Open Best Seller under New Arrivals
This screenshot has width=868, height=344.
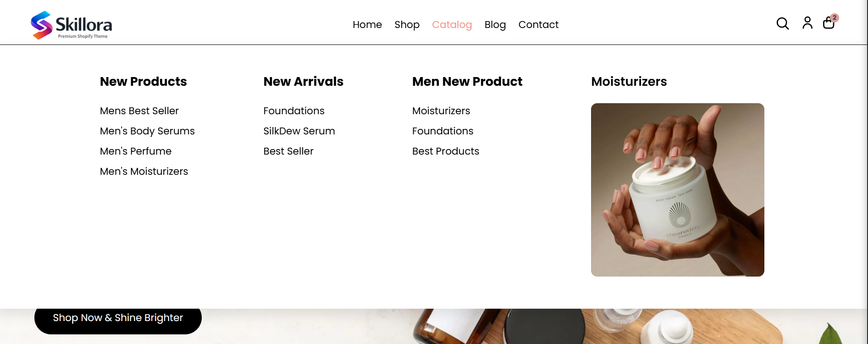pyautogui.click(x=288, y=151)
